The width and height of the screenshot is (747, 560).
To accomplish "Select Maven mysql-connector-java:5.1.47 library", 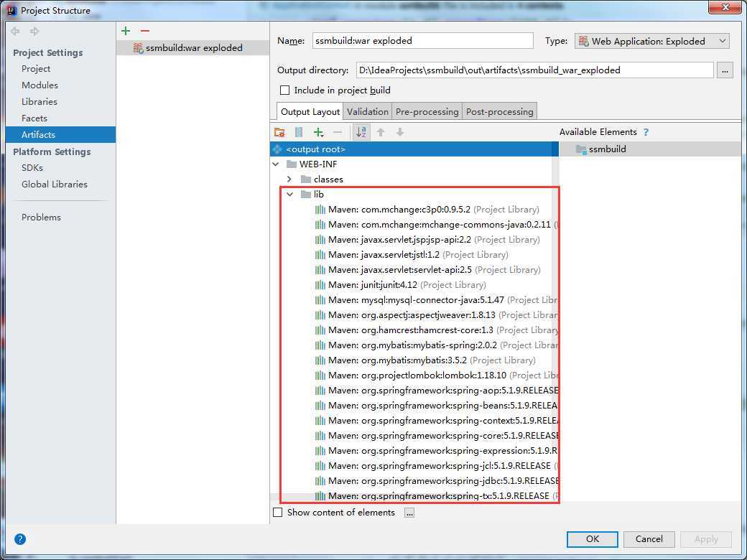I will pyautogui.click(x=437, y=300).
